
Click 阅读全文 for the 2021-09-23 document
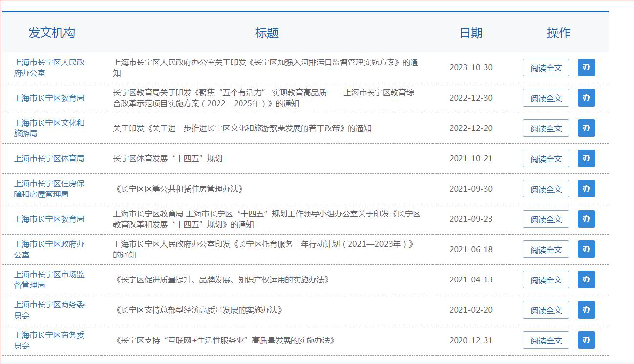[546, 219]
